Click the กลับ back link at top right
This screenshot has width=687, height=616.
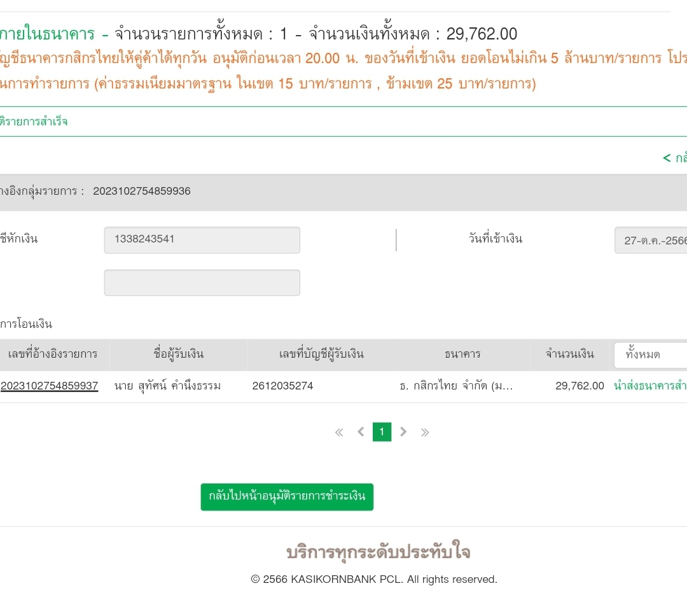click(674, 158)
